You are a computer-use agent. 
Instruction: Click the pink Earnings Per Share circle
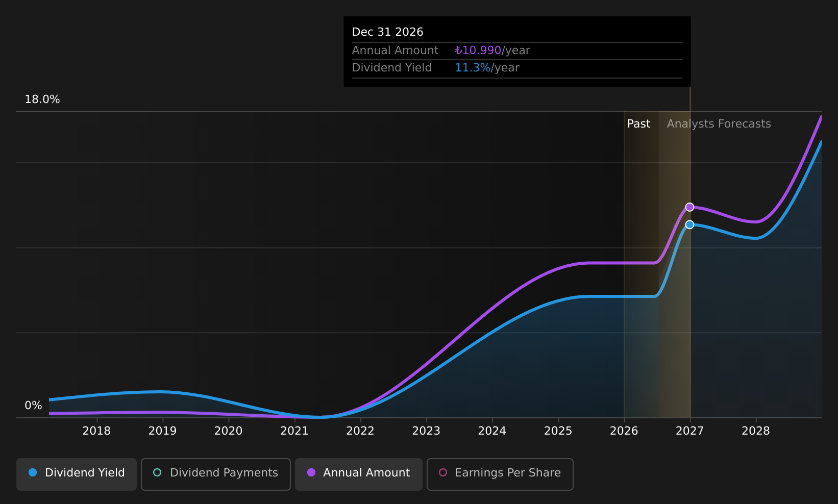(443, 472)
